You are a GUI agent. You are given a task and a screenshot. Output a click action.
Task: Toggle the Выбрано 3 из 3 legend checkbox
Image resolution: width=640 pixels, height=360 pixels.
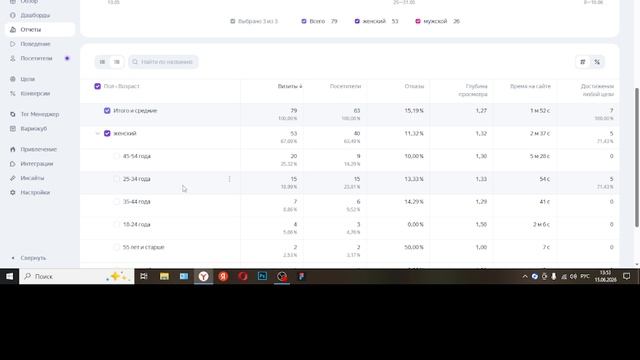233,21
